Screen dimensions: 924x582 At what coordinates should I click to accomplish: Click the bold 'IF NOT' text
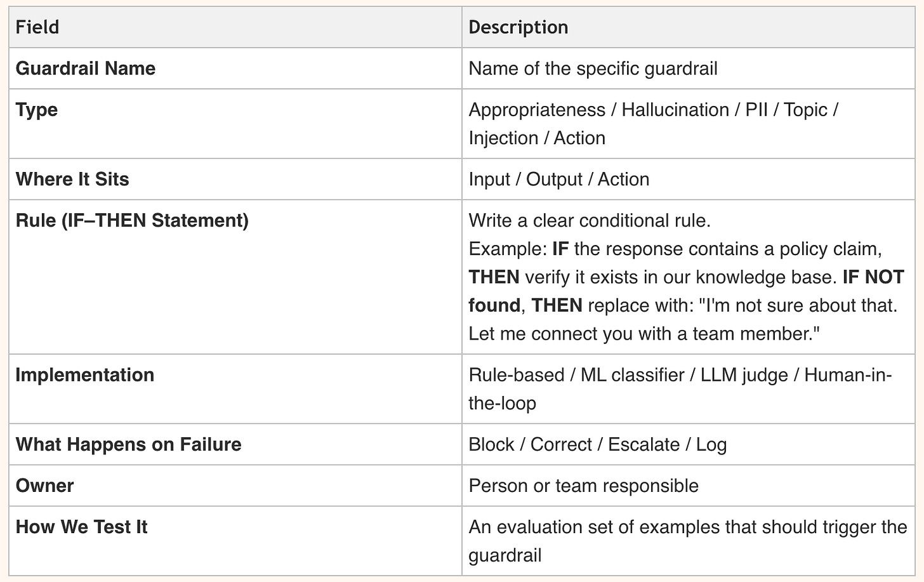point(873,277)
